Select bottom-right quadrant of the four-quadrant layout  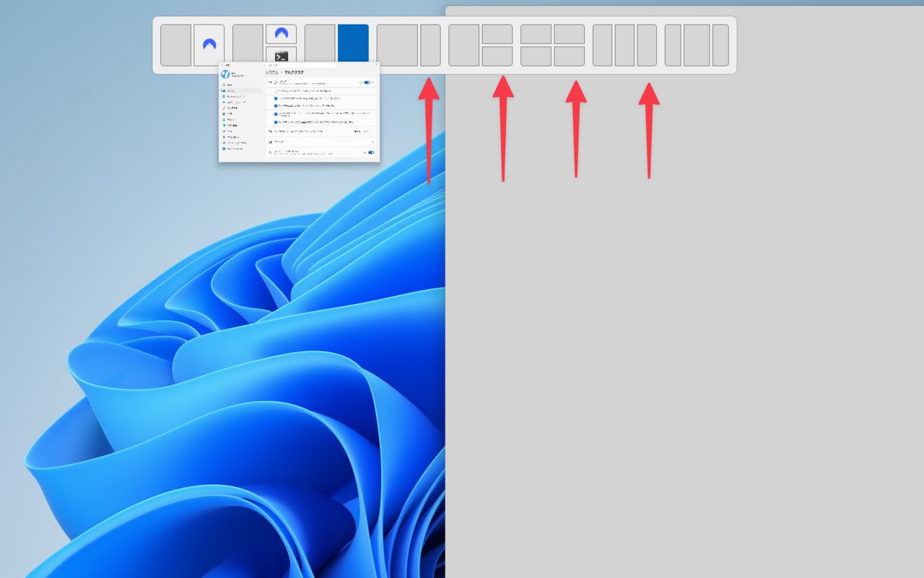[570, 56]
